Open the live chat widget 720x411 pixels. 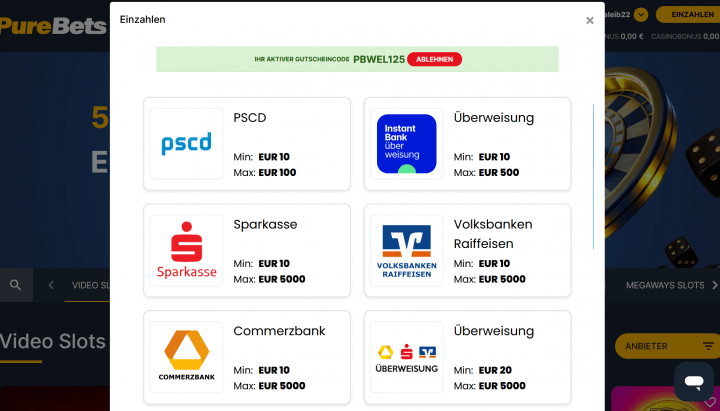point(692,381)
